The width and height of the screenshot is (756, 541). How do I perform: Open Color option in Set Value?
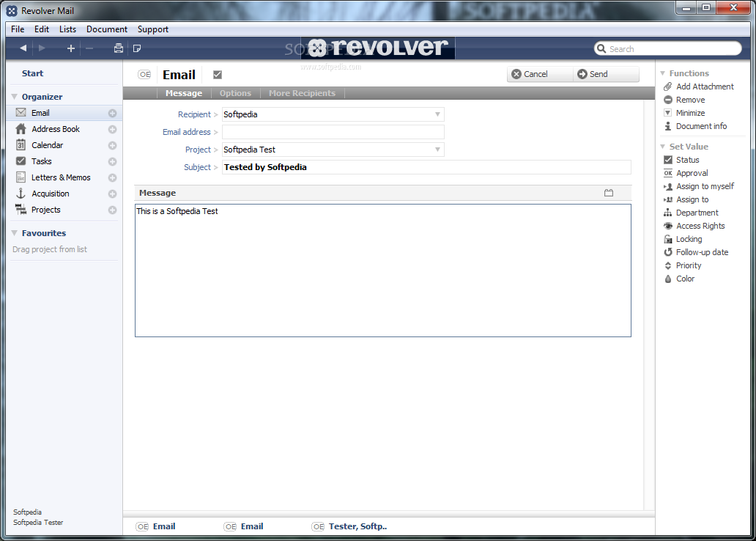[679, 279]
